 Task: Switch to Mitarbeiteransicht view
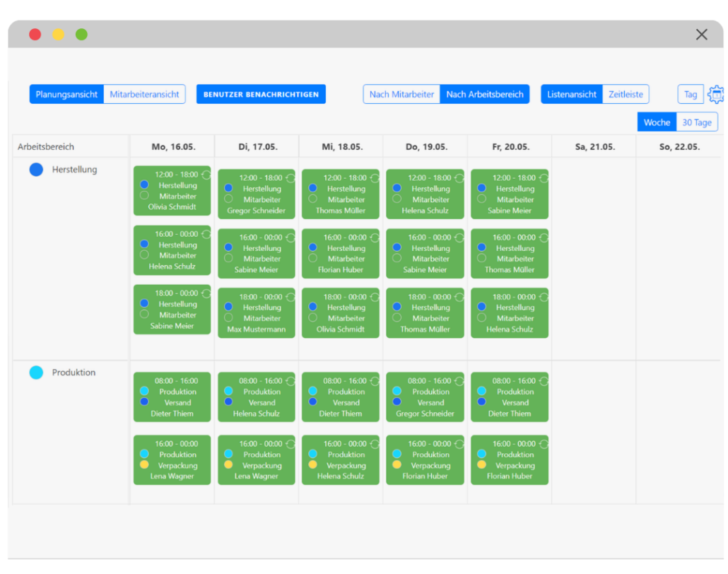point(144,94)
